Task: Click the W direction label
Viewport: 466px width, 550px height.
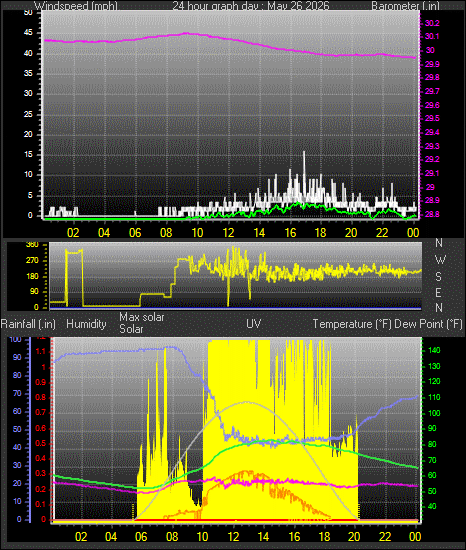Action: (440, 260)
